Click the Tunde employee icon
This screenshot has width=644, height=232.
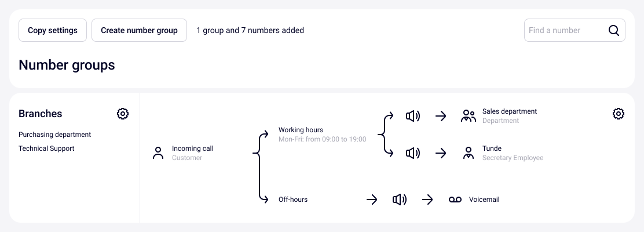469,153
